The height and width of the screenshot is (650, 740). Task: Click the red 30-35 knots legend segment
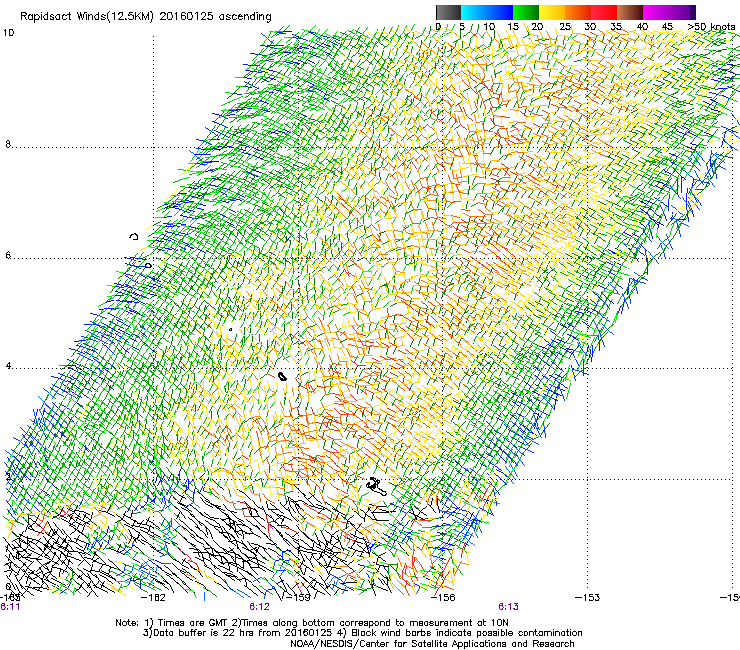click(x=604, y=12)
